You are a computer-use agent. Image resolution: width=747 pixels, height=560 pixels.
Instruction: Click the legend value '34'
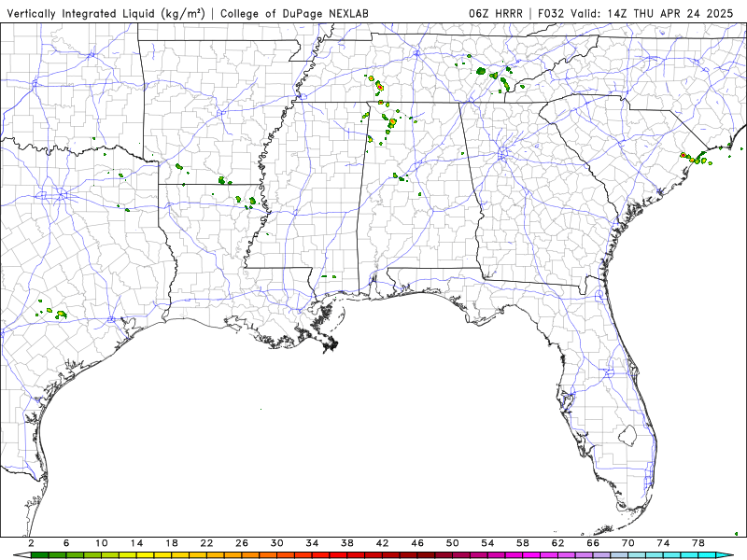(x=312, y=543)
